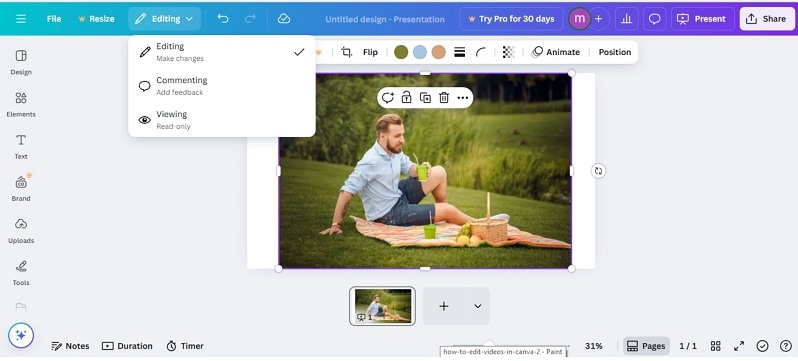Pick the olive green color swatch
Image resolution: width=798 pixels, height=361 pixels.
[x=401, y=52]
